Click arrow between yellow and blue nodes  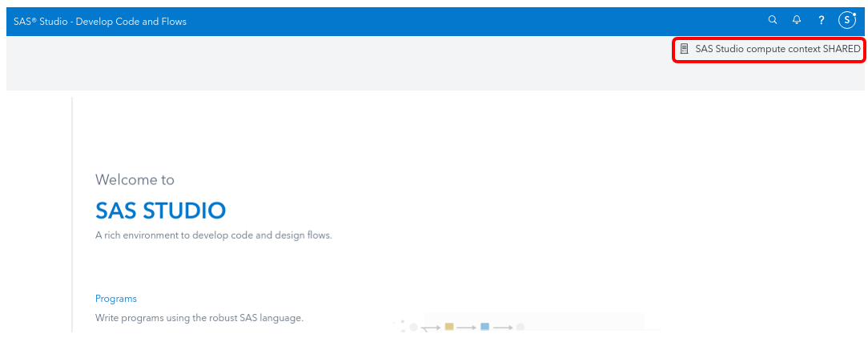point(467,328)
